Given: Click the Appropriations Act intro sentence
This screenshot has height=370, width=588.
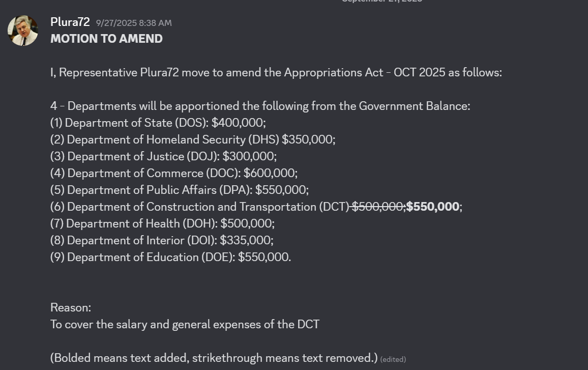Looking at the screenshot, I should coord(276,72).
